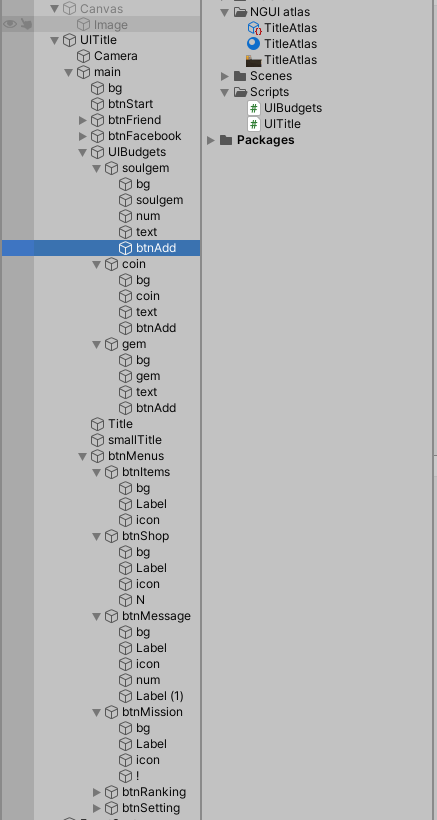This screenshot has height=820, width=437.
Task: Click cube icon beside the ! object
Action: (x=125, y=776)
